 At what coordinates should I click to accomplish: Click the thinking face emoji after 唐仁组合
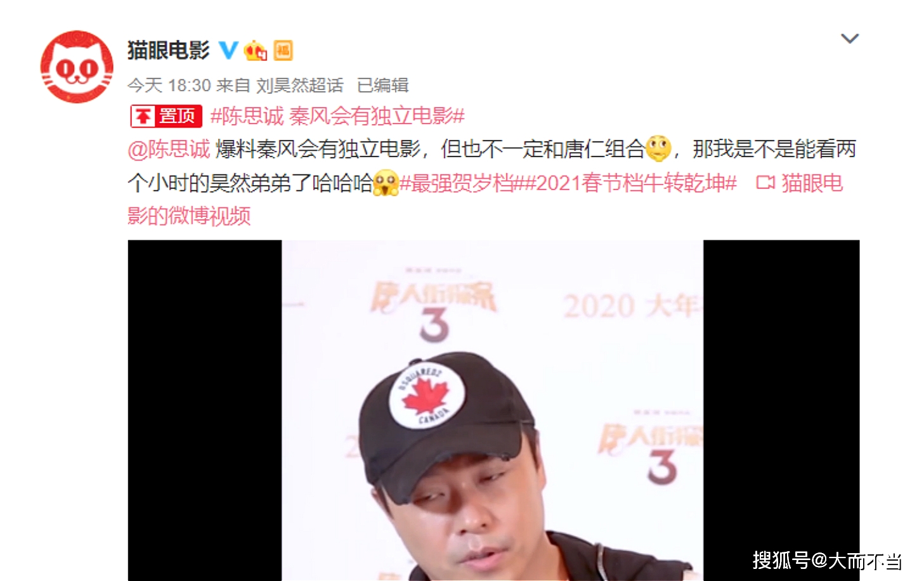click(658, 148)
